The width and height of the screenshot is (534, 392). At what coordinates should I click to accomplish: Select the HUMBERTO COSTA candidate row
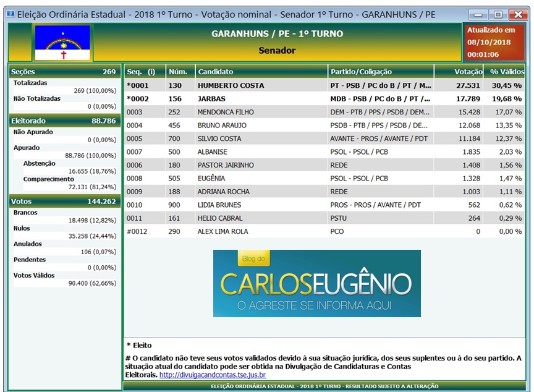(324, 85)
